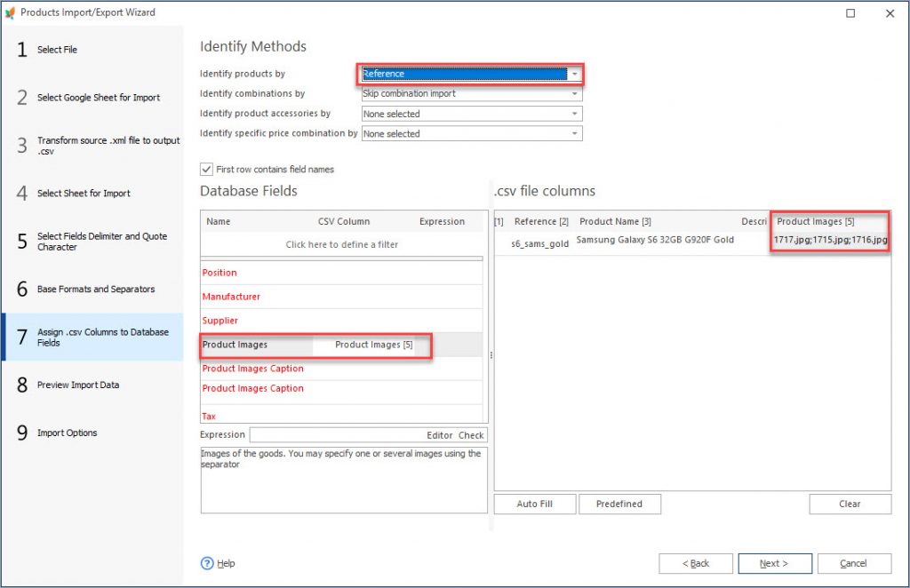Go to step 1 Select File
This screenshot has height=588, width=910.
[x=58, y=50]
